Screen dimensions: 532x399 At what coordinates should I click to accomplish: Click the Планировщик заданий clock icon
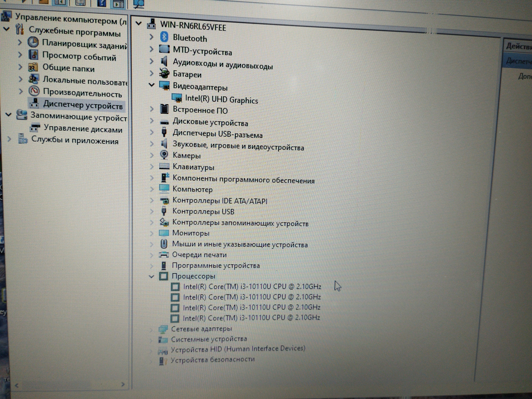(33, 42)
